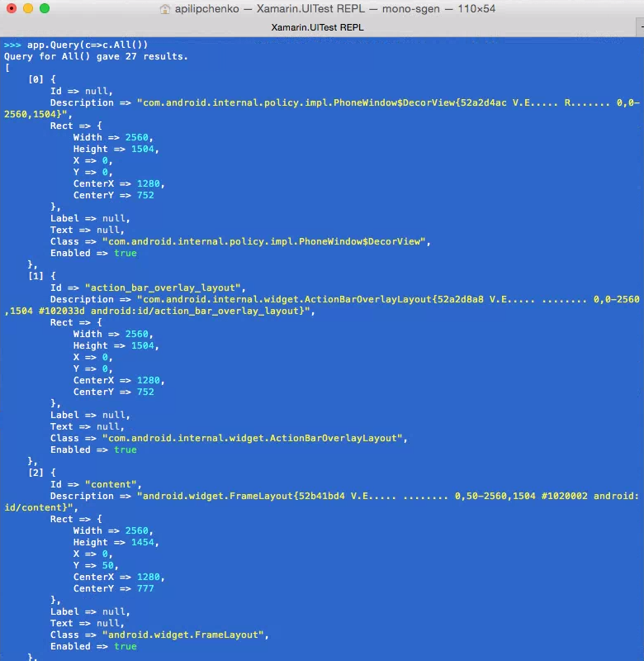644x661 pixels.
Task: Click the wrapped 'id/content}",' line
Action: tap(41, 507)
